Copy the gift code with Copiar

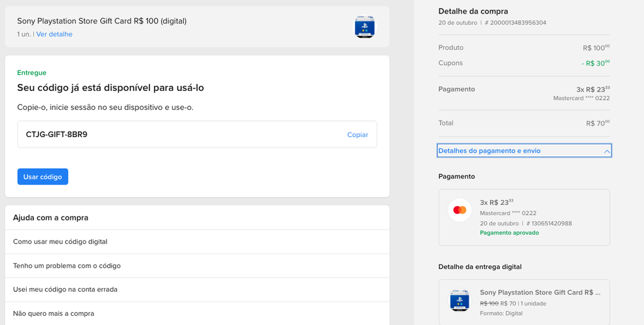(x=357, y=135)
